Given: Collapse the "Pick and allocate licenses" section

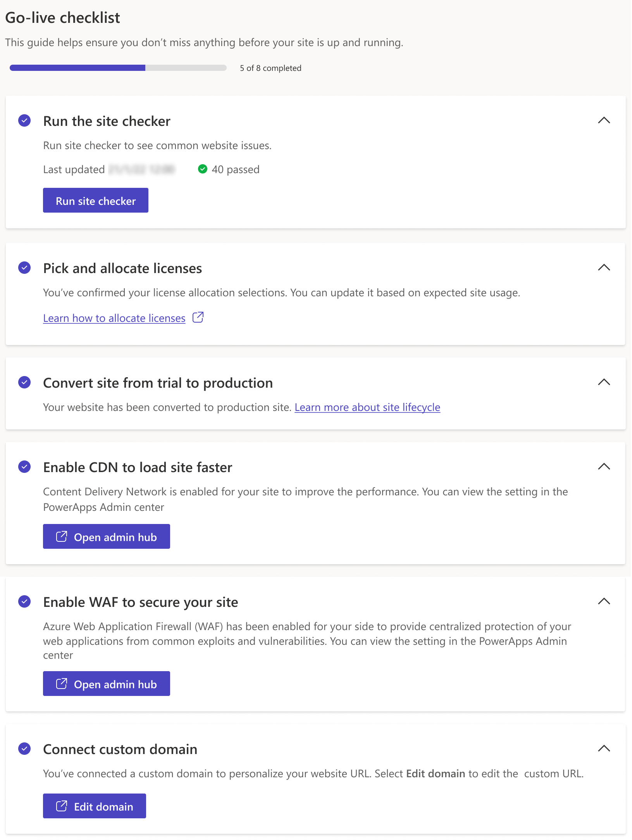Looking at the screenshot, I should click(603, 268).
